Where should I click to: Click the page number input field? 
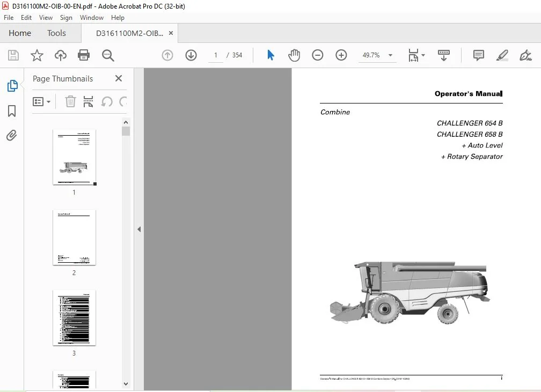pos(216,55)
